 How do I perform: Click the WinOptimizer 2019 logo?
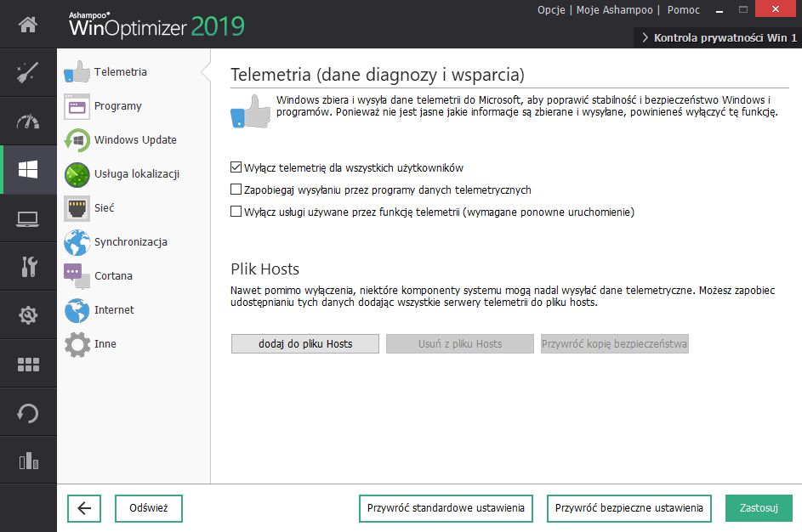point(156,25)
